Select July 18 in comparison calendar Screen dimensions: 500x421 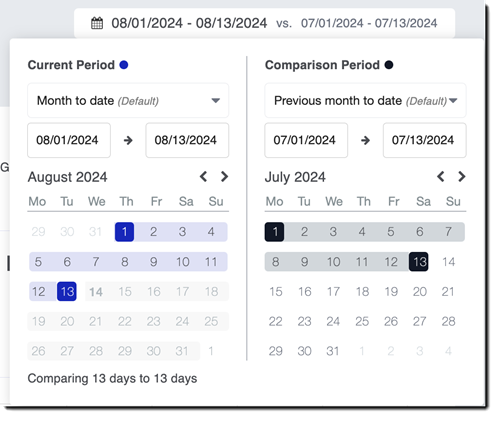tap(362, 292)
